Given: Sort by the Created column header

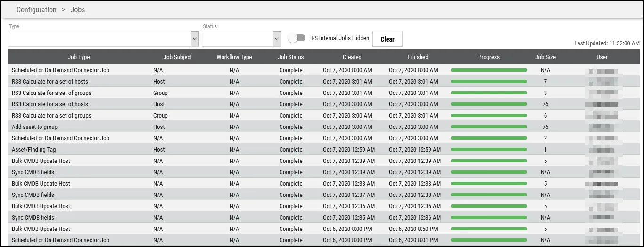Looking at the screenshot, I should click(x=352, y=57).
